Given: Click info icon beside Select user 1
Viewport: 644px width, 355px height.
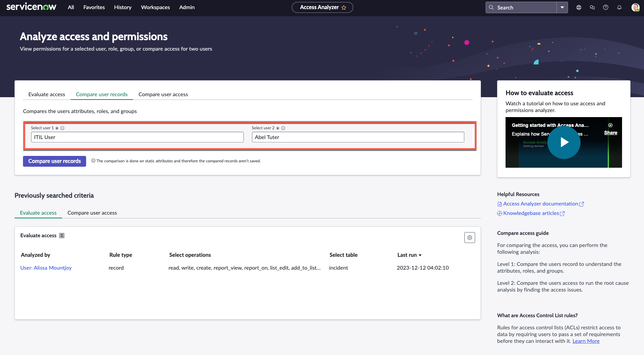Looking at the screenshot, I should (x=62, y=128).
